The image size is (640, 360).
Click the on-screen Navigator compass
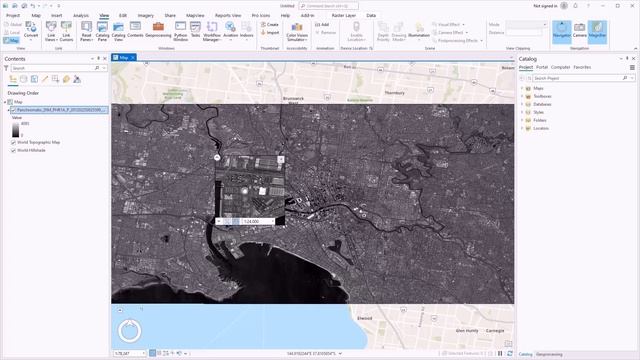click(x=130, y=331)
